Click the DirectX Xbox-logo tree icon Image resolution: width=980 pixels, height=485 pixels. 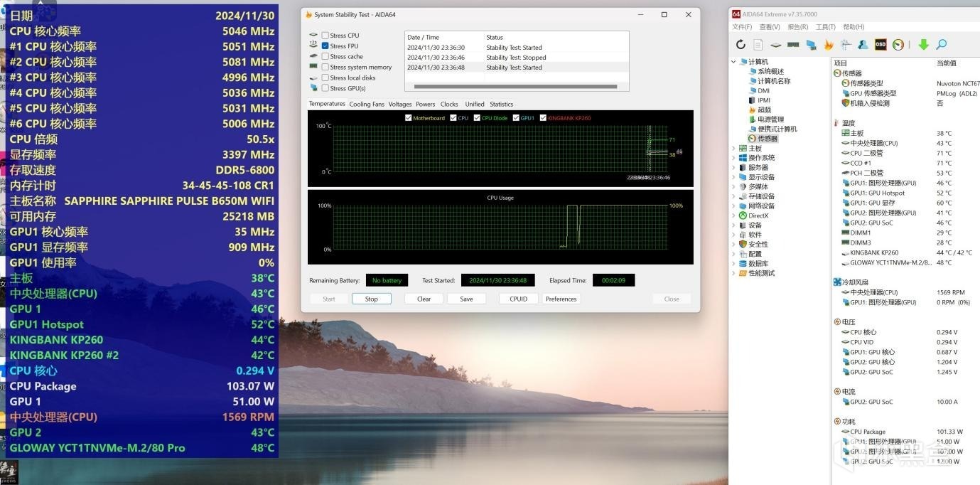click(x=743, y=215)
